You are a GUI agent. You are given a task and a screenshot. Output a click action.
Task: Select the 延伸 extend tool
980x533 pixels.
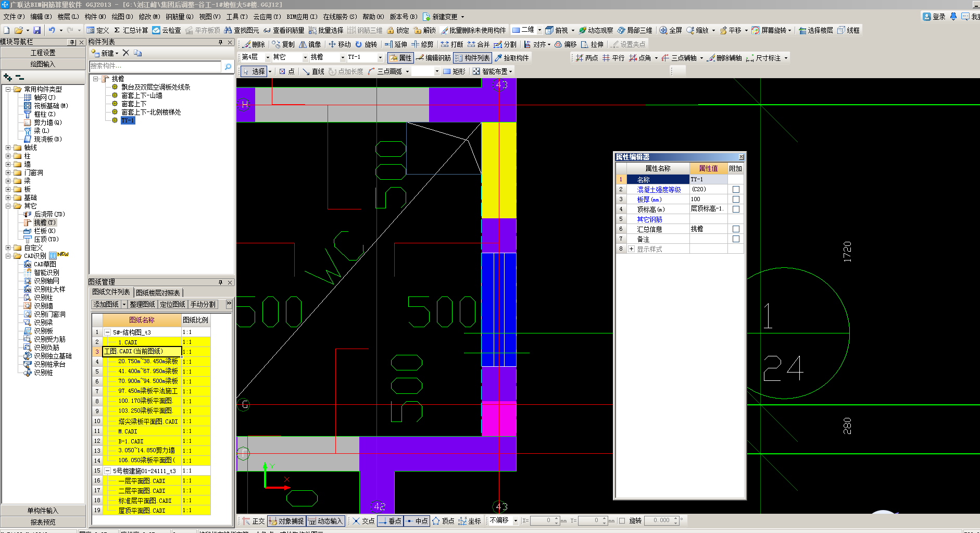click(x=396, y=44)
